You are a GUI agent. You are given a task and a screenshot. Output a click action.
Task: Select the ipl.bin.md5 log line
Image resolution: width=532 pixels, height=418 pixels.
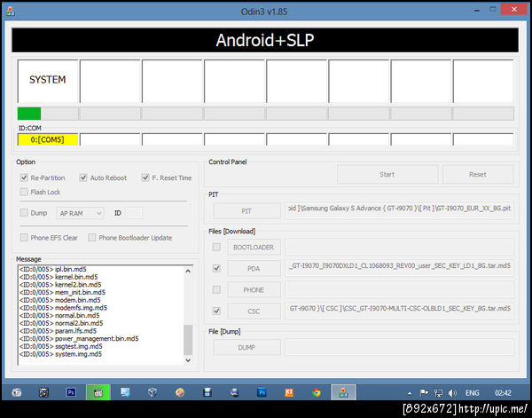click(x=53, y=269)
